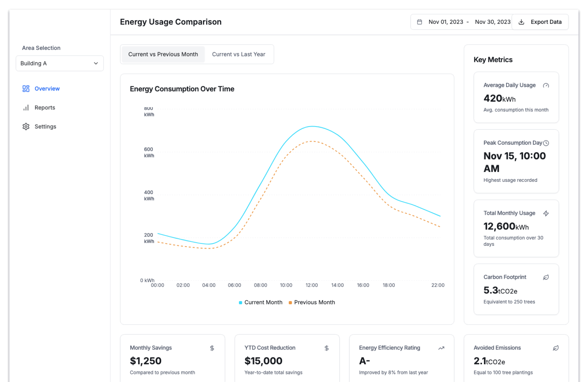Click the orange Previous Month legend swatch

[290, 303]
